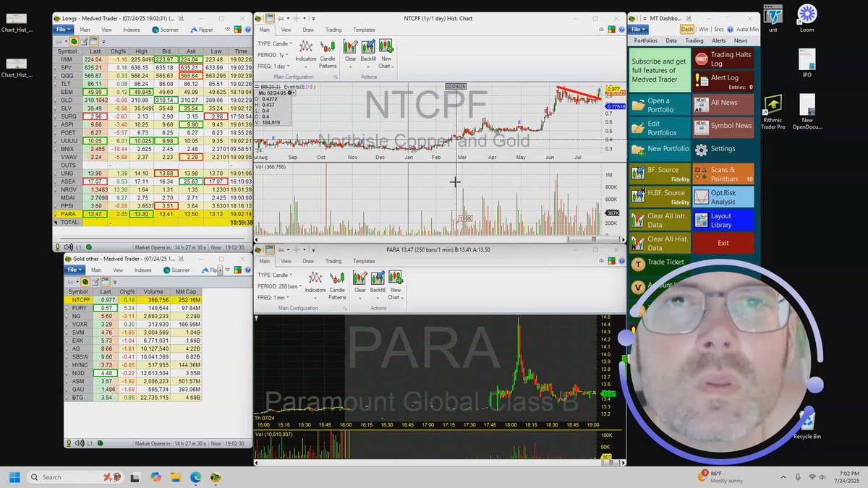Open Indicators in the PARA chart ribbon

(x=315, y=286)
